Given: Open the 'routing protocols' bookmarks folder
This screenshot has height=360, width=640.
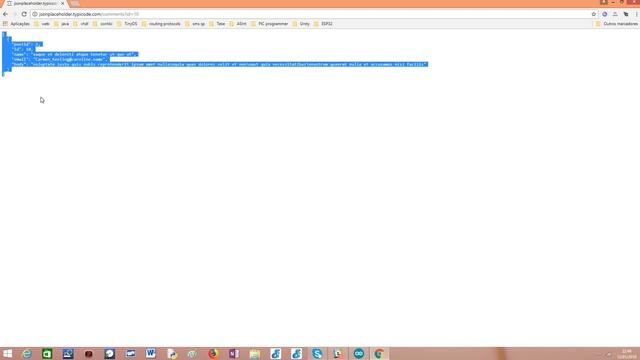Looking at the screenshot, I should [161, 24].
